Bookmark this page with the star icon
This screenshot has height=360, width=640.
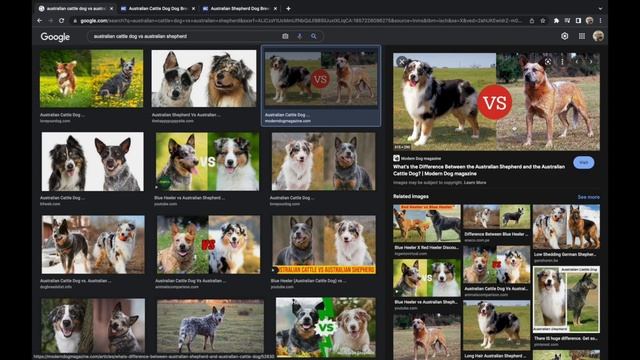[x=543, y=20]
